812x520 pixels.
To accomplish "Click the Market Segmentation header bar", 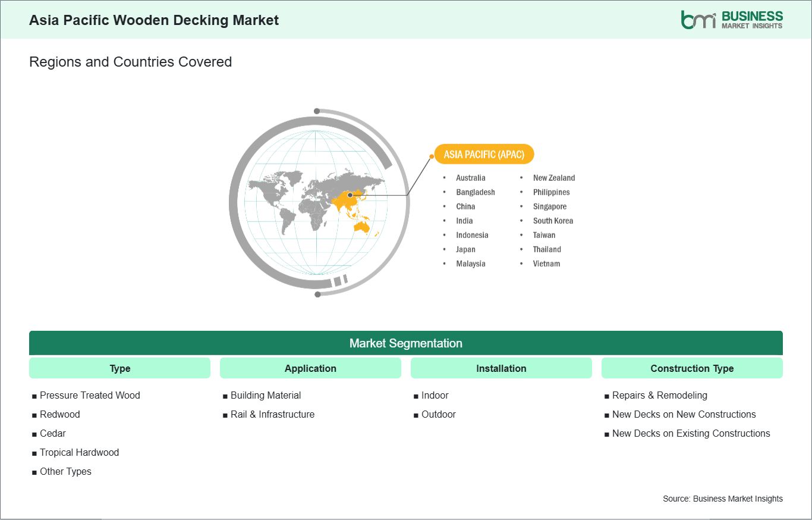I will [x=406, y=343].
